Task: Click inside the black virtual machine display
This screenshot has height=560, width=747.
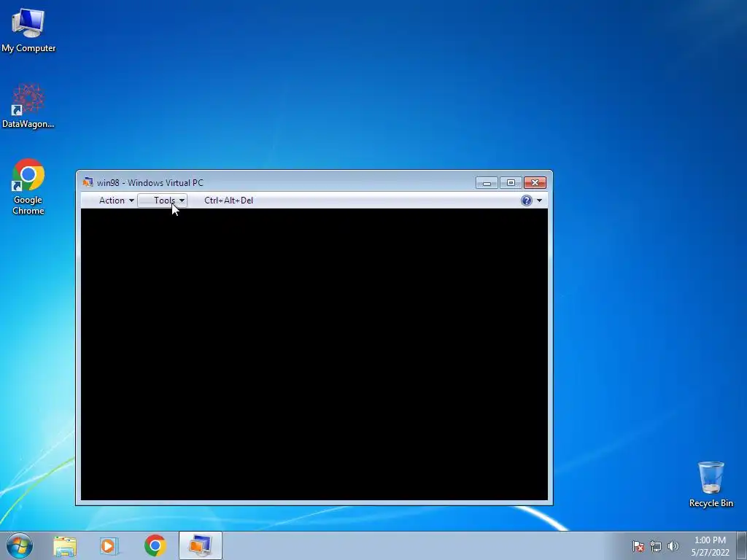Action: 314,354
